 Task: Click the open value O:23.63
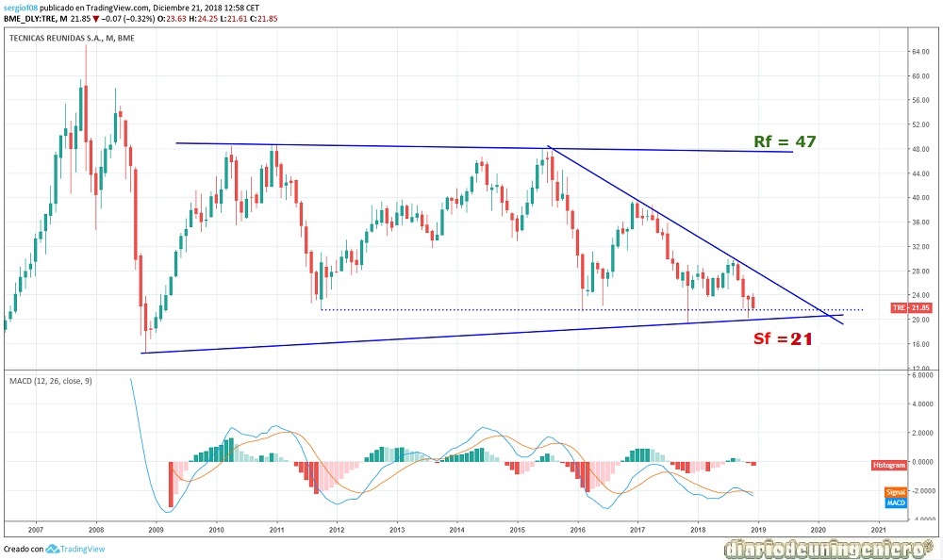pyautogui.click(x=172, y=19)
